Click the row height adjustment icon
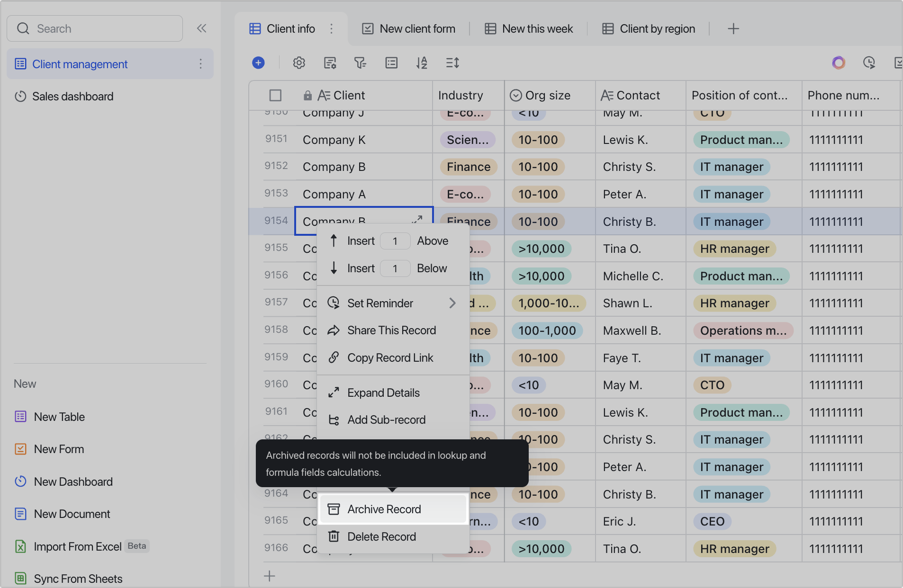 (452, 62)
